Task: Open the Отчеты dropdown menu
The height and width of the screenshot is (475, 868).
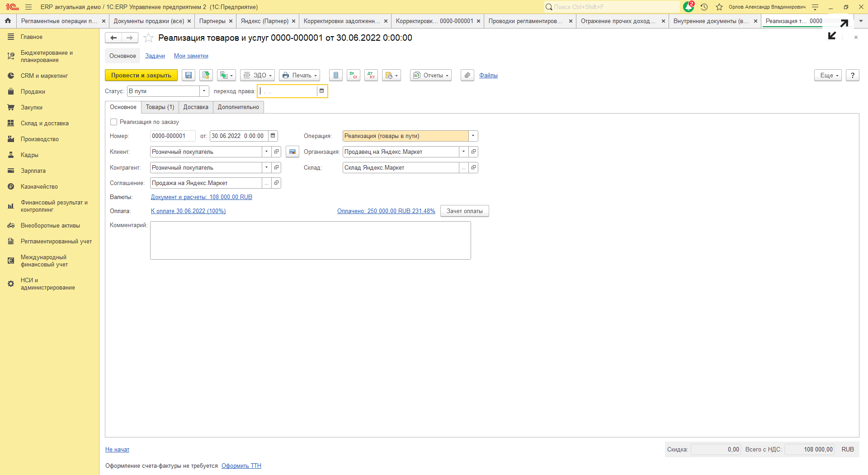Action: pyautogui.click(x=430, y=76)
